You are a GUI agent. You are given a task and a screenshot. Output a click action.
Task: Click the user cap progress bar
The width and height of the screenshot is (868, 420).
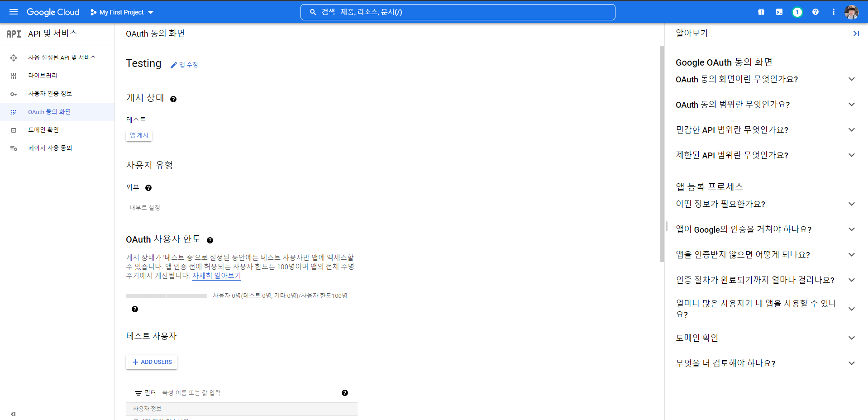click(x=167, y=296)
